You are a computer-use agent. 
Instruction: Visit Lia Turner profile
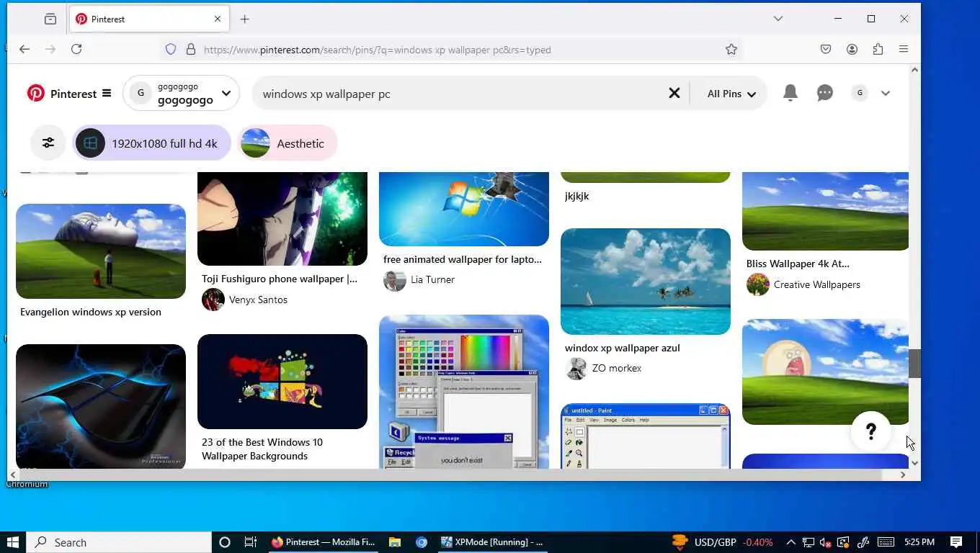click(432, 279)
